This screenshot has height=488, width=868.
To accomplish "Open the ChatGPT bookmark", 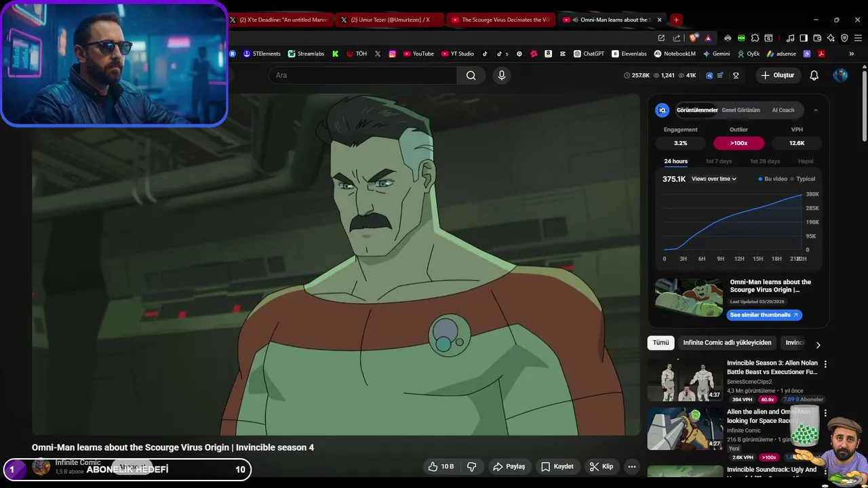I will tap(589, 54).
